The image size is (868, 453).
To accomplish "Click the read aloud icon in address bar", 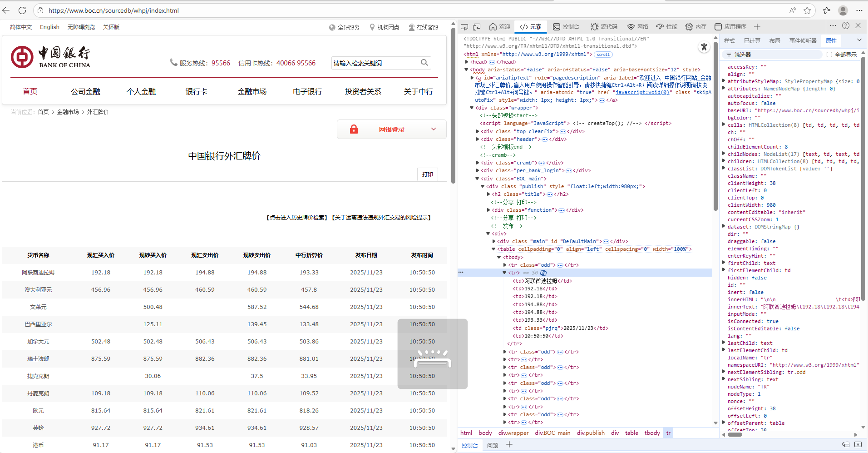I will pos(793,10).
